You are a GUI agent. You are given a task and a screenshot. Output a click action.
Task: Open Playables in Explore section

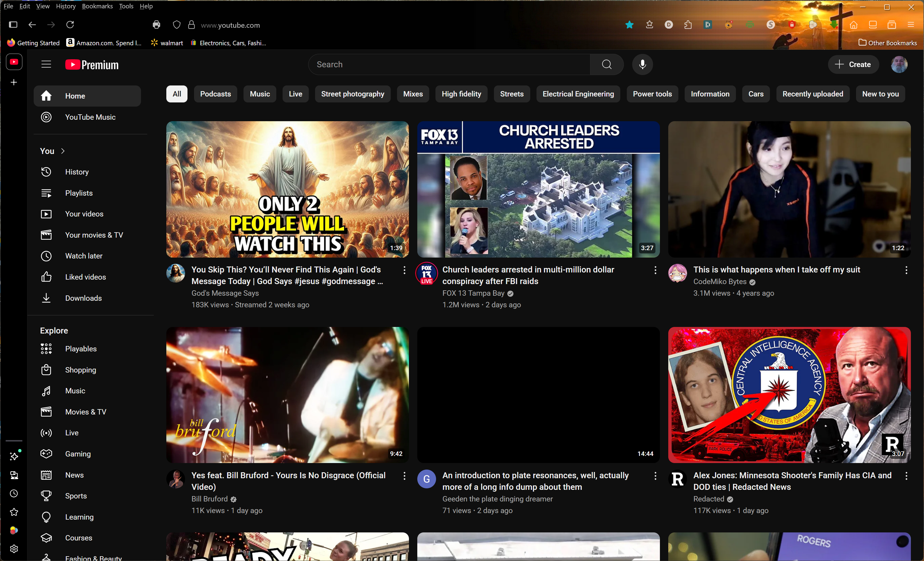pyautogui.click(x=80, y=349)
